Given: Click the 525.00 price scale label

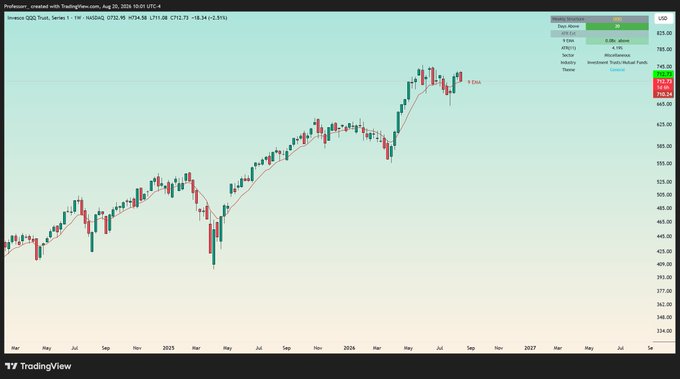Looking at the screenshot, I should point(664,182).
